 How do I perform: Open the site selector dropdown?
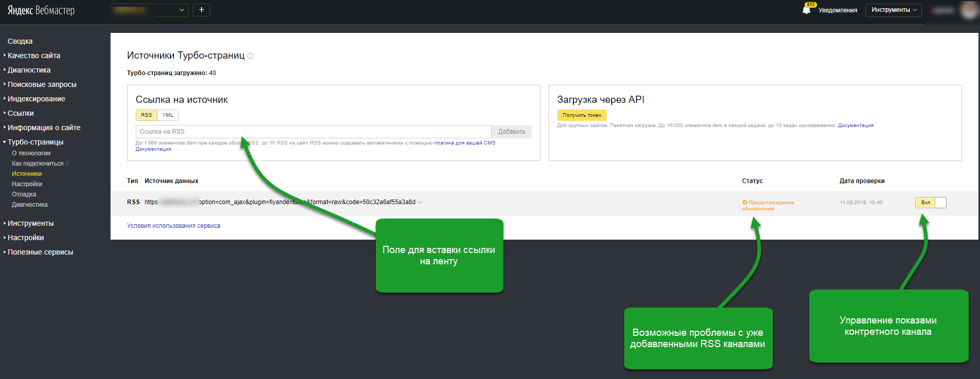coord(149,10)
